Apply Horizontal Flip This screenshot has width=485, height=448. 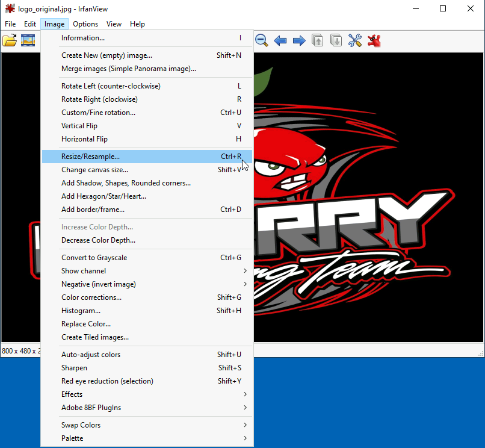point(147,139)
